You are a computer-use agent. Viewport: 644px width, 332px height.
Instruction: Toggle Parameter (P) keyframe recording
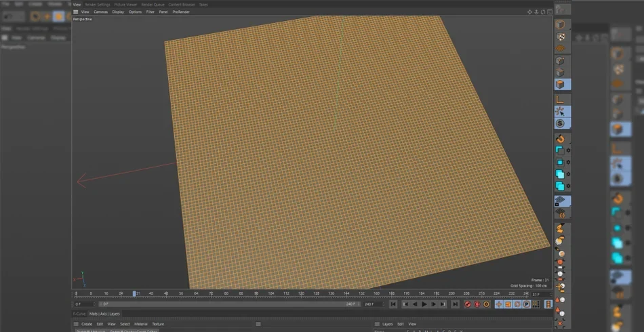[x=527, y=304]
